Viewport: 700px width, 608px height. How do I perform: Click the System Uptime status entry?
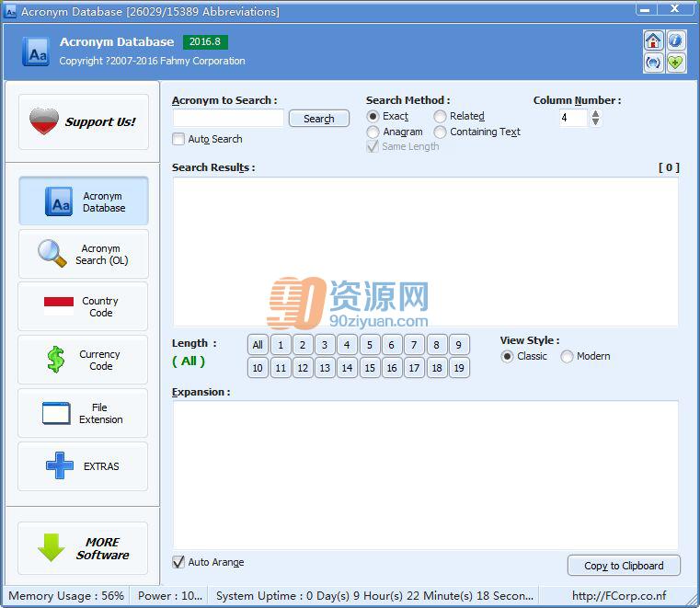click(x=374, y=596)
